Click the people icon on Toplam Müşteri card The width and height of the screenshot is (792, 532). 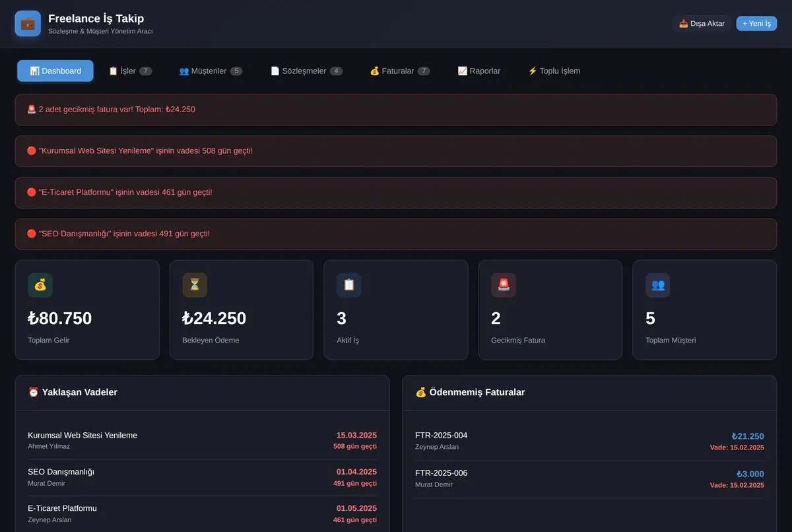coord(658,285)
